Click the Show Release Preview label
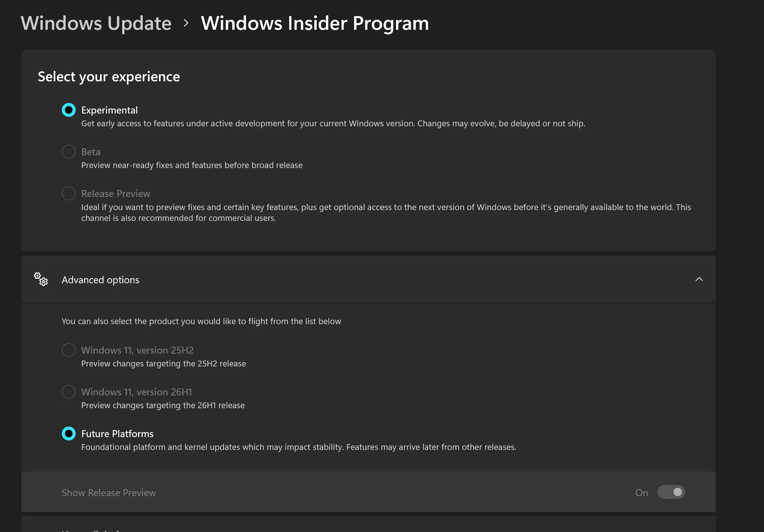The height and width of the screenshot is (532, 764). [x=109, y=493]
